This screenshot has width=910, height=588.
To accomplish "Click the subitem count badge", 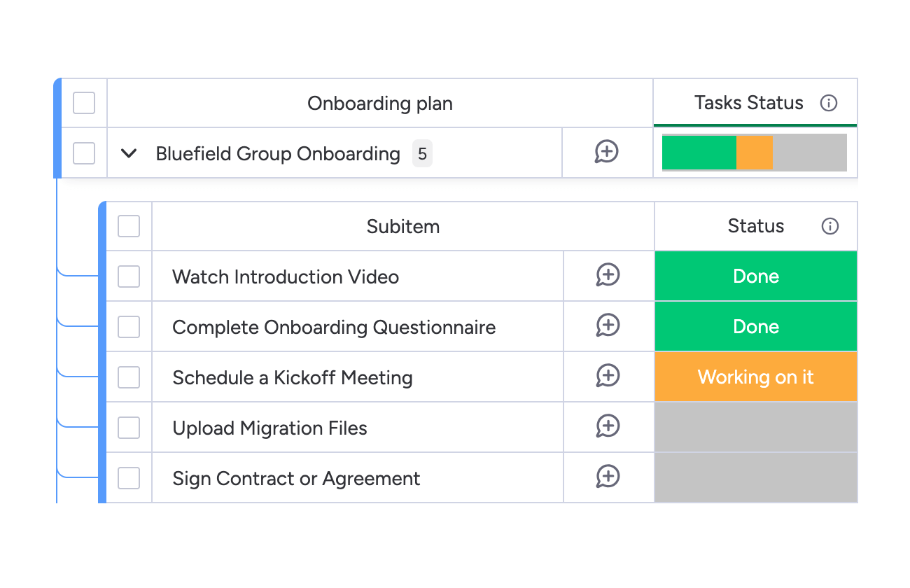I will pyautogui.click(x=422, y=153).
